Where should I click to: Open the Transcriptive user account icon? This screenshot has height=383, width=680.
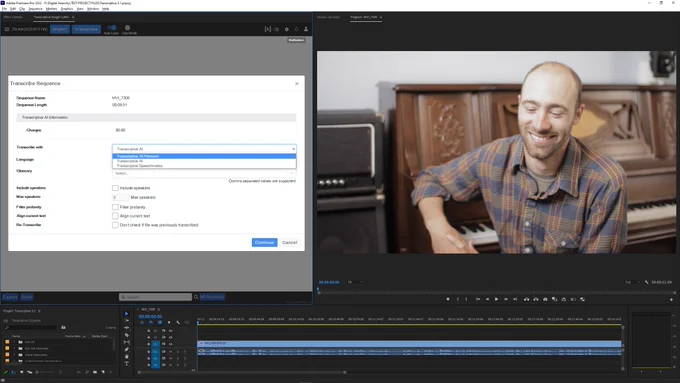tap(306, 29)
